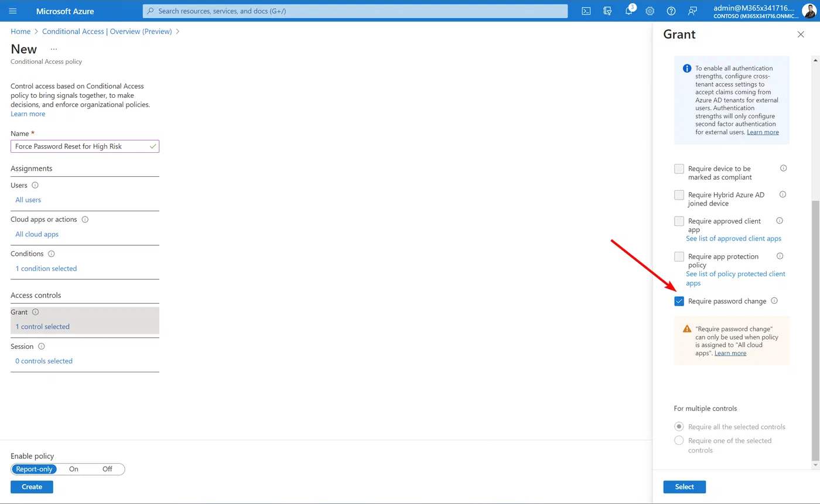The image size is (820, 504).
Task: Set Enable policy to On
Action: [x=74, y=469]
